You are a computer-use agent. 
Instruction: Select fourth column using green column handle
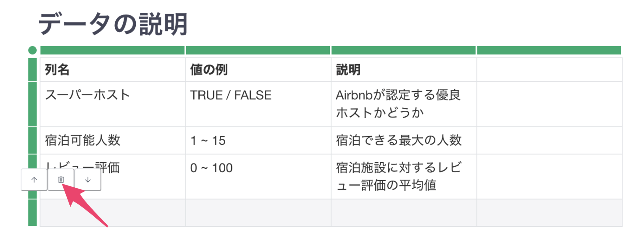[549, 50]
